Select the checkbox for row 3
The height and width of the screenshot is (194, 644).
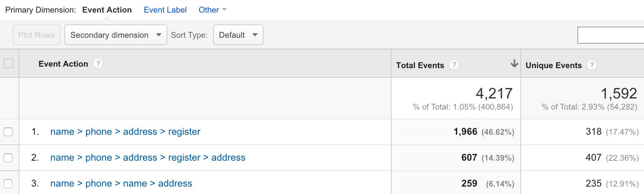pyautogui.click(x=8, y=184)
